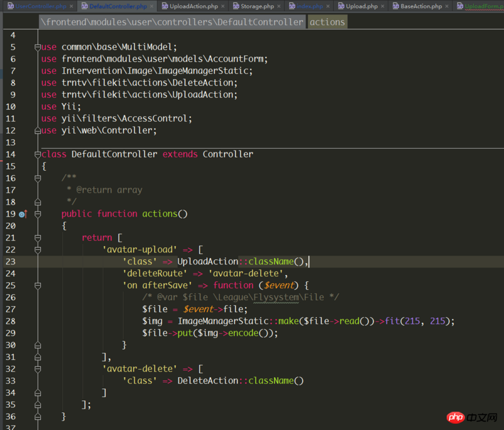Switch to the BaseAction.php tab
Image resolution: width=504 pixels, height=430 pixels.
421,6
